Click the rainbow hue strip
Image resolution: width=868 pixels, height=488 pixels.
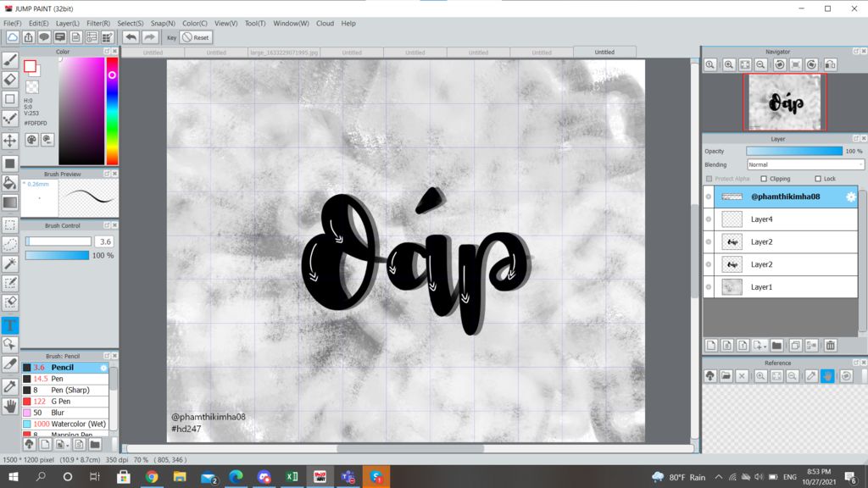112,111
